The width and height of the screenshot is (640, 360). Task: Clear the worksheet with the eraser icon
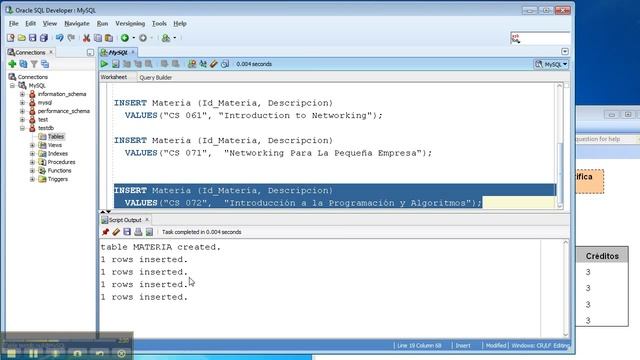(214, 64)
